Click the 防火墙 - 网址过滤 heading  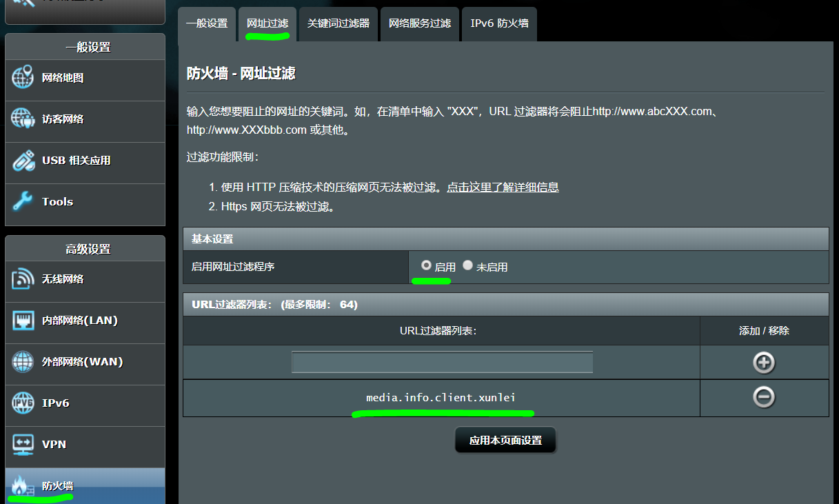point(241,74)
